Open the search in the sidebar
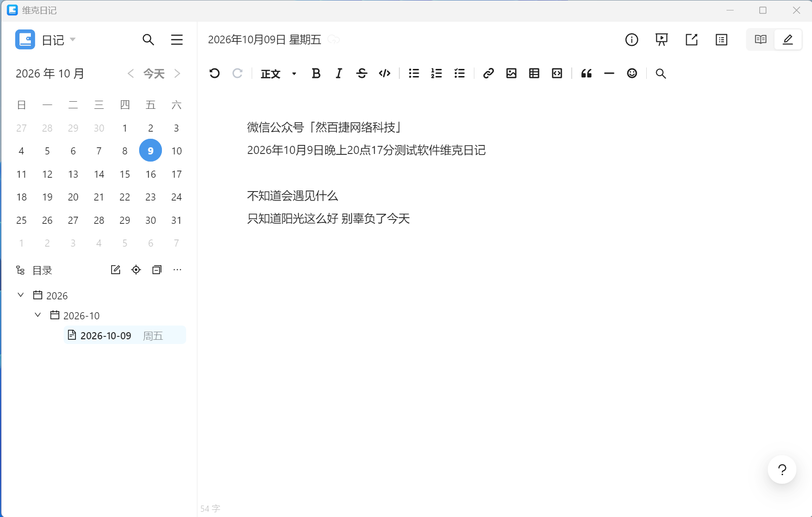Viewport: 812px width, 517px height. tap(148, 40)
